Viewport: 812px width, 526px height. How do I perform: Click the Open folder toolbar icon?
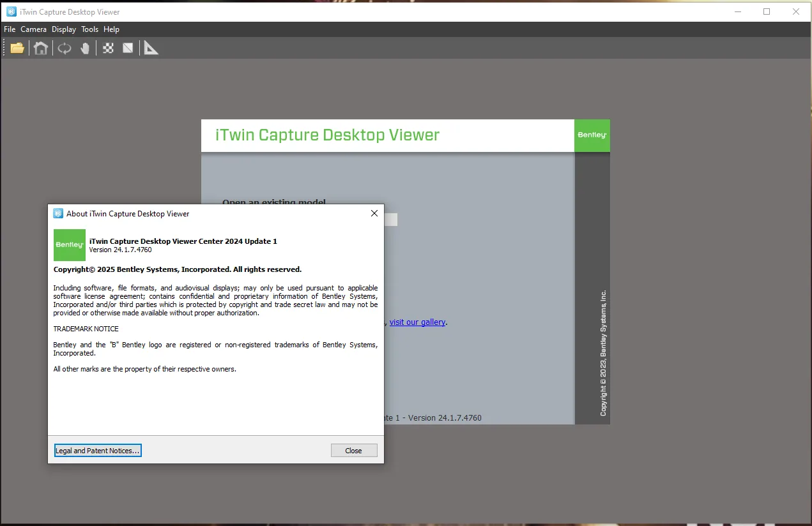[x=17, y=48]
